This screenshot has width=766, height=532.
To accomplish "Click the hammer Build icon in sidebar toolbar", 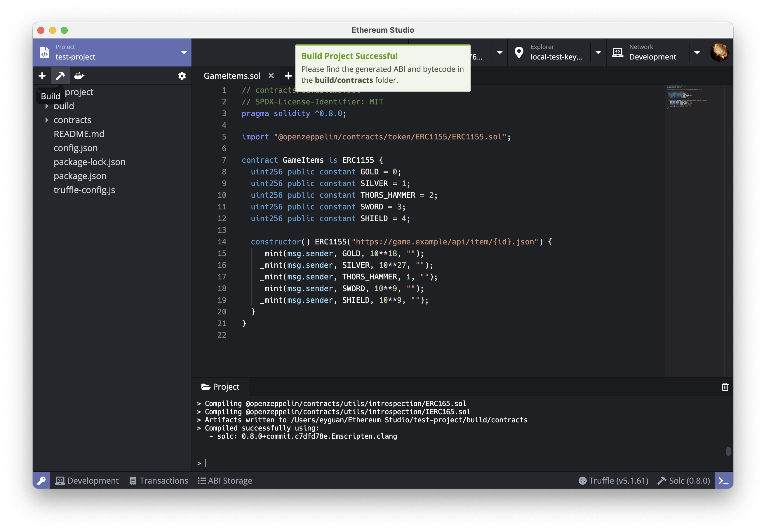I will point(60,76).
